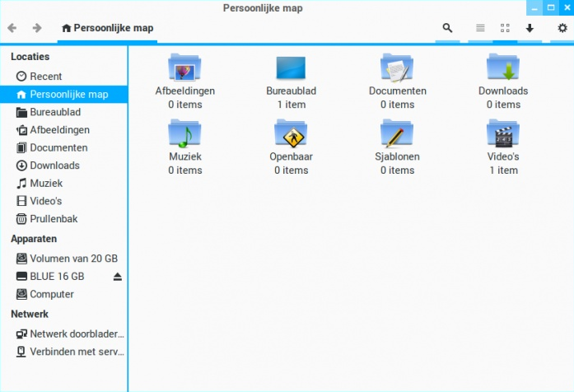Select Recent in the sidebar
This screenshot has height=392, width=574.
[x=45, y=77]
